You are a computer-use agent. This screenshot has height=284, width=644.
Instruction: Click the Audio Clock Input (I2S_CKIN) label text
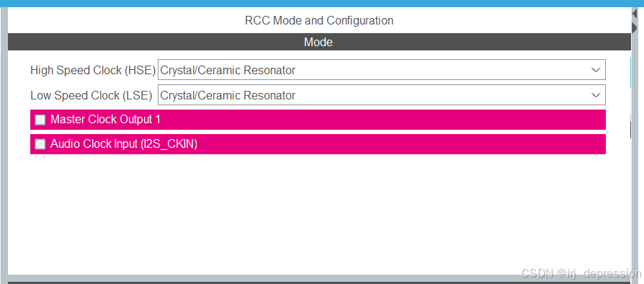pos(124,144)
